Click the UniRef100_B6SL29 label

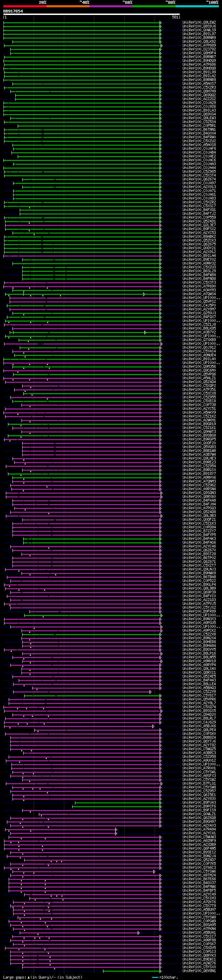pos(199,271)
